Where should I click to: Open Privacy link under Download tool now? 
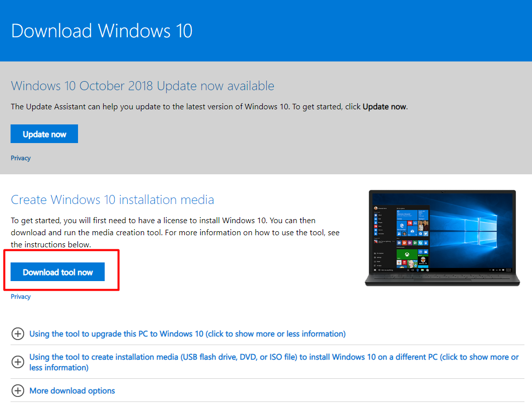pos(21,296)
